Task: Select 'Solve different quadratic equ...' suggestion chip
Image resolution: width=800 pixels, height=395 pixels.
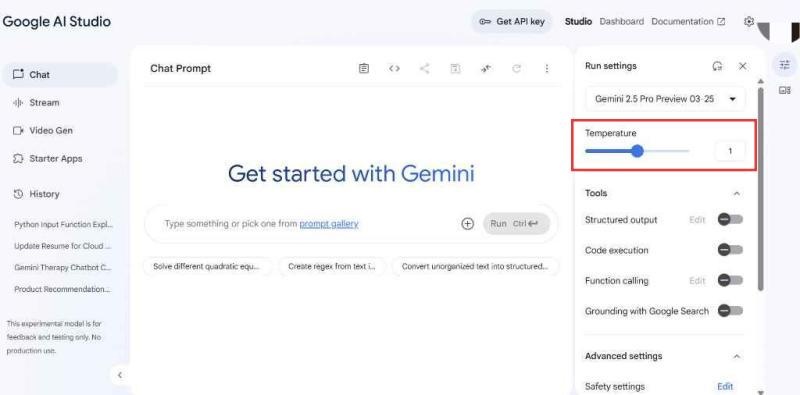Action: 207,266
